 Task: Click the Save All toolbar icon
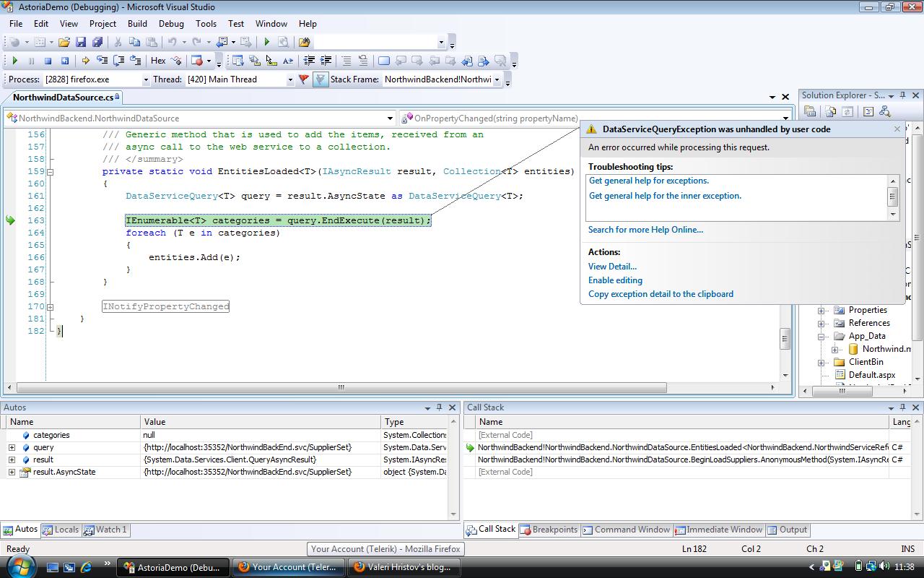click(97, 42)
